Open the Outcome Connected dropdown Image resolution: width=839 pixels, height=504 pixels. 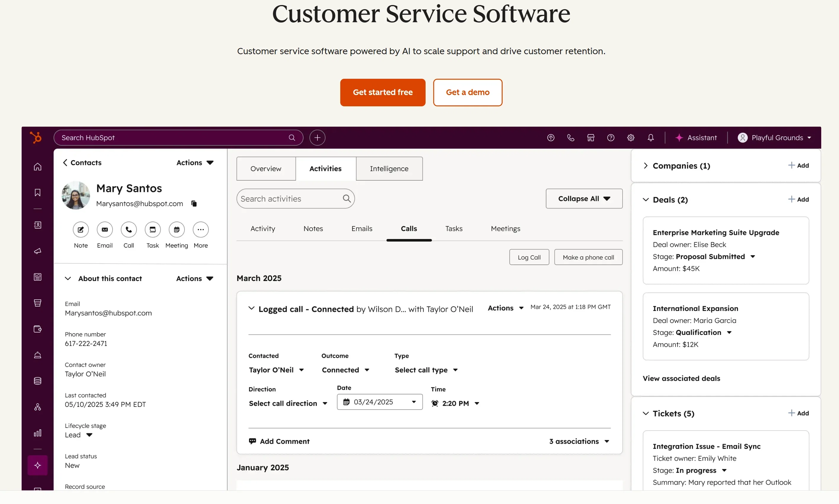coord(345,370)
